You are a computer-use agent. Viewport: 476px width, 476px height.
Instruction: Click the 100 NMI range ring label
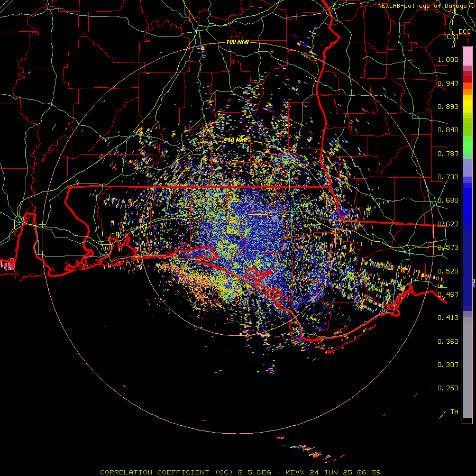point(237,42)
